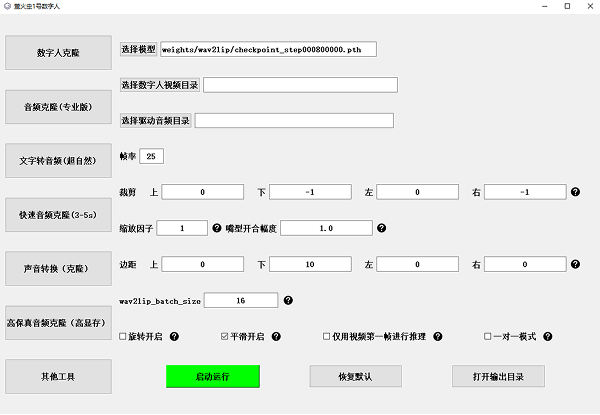Click 选择驱动音频目录 button
Image resolution: width=600 pixels, height=415 pixels.
156,121
